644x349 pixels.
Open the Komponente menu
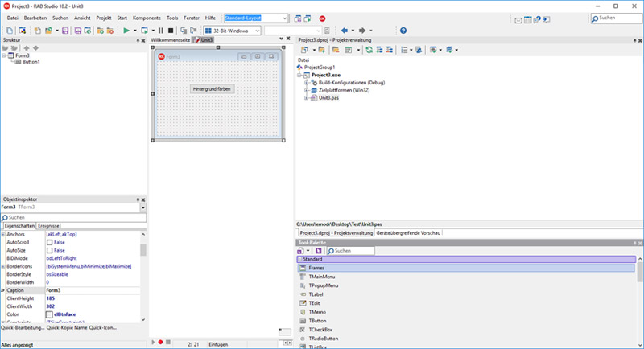pyautogui.click(x=146, y=17)
